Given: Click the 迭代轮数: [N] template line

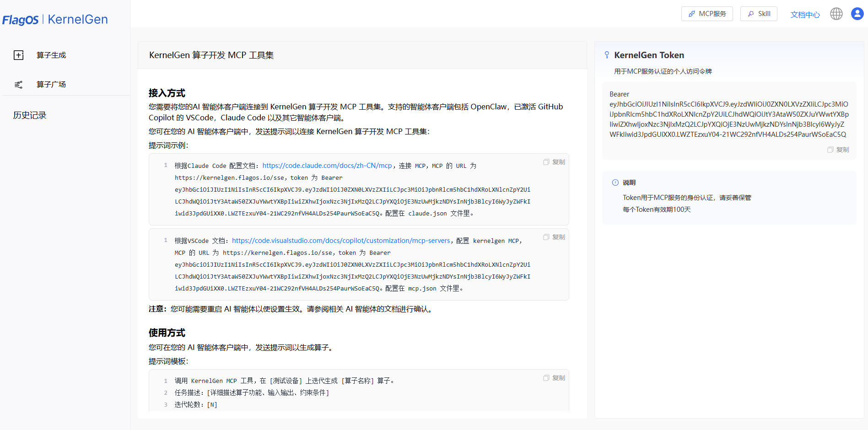Looking at the screenshot, I should pos(196,404).
